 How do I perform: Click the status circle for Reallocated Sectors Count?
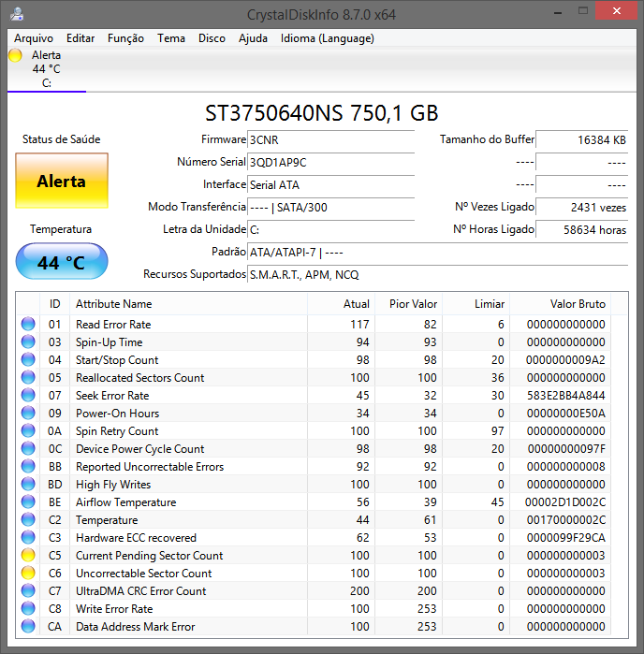(x=28, y=377)
